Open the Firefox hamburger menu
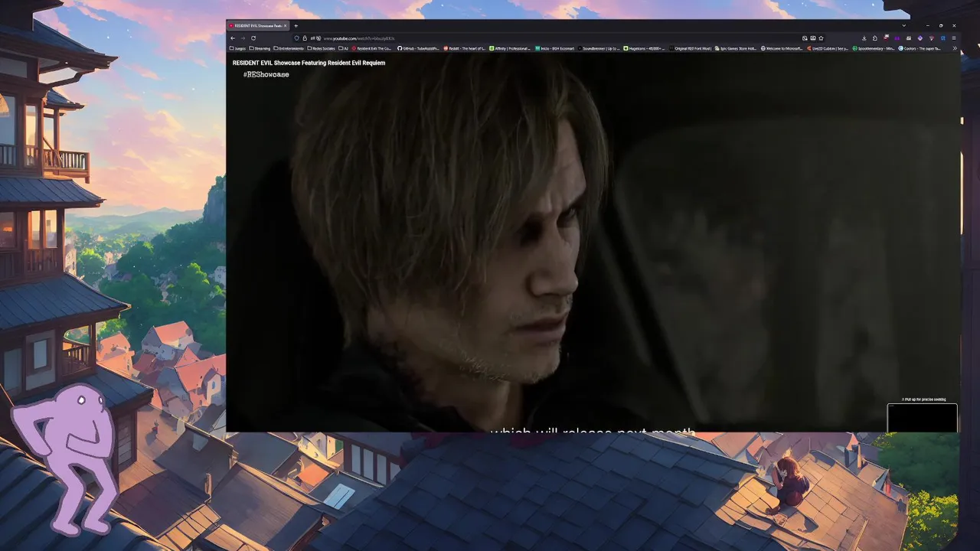This screenshot has height=551, width=980. [x=954, y=38]
